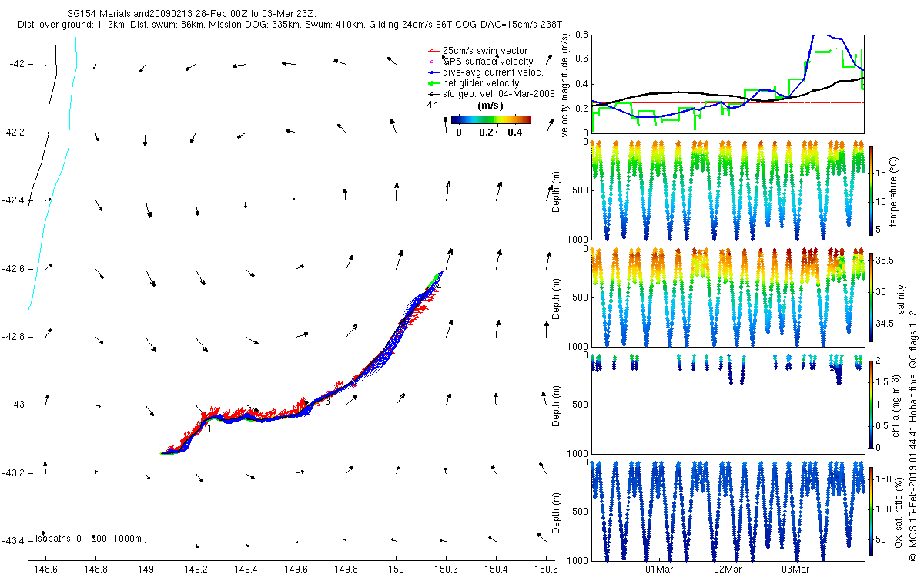The height and width of the screenshot is (578, 924).
Task: Click the -43 latitude tick label
Action: pyautogui.click(x=17, y=405)
